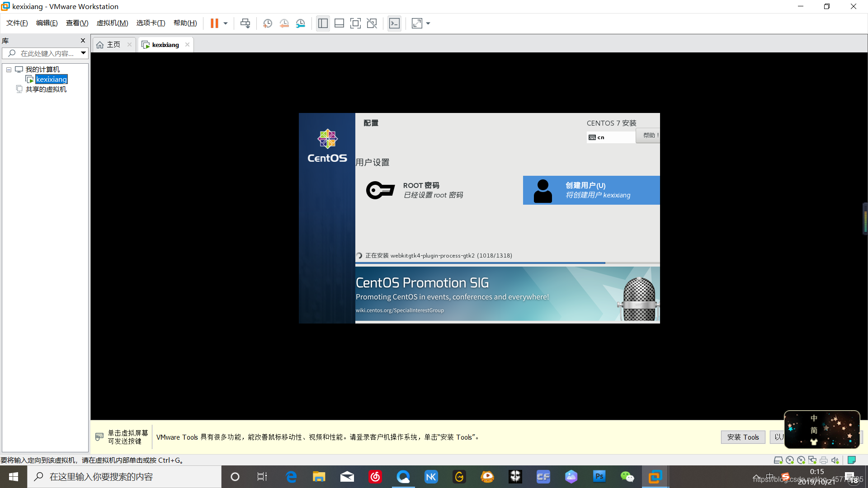Toggle the console view button
The width and height of the screenshot is (868, 488).
(x=394, y=23)
